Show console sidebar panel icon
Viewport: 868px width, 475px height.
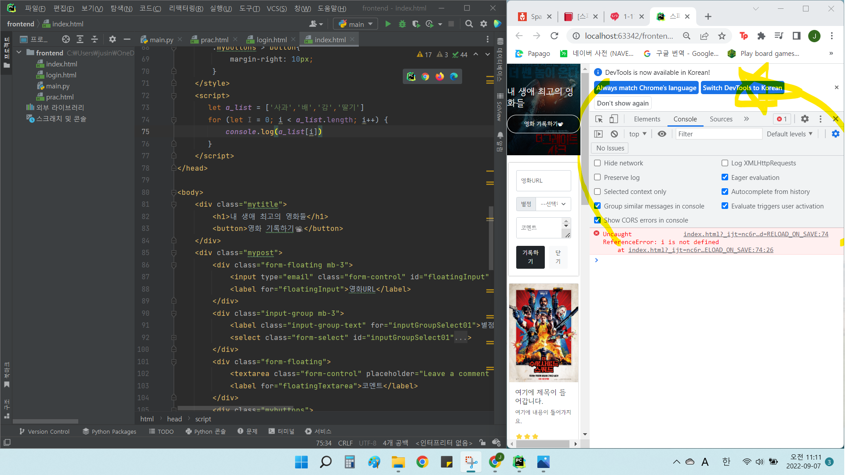(598, 134)
